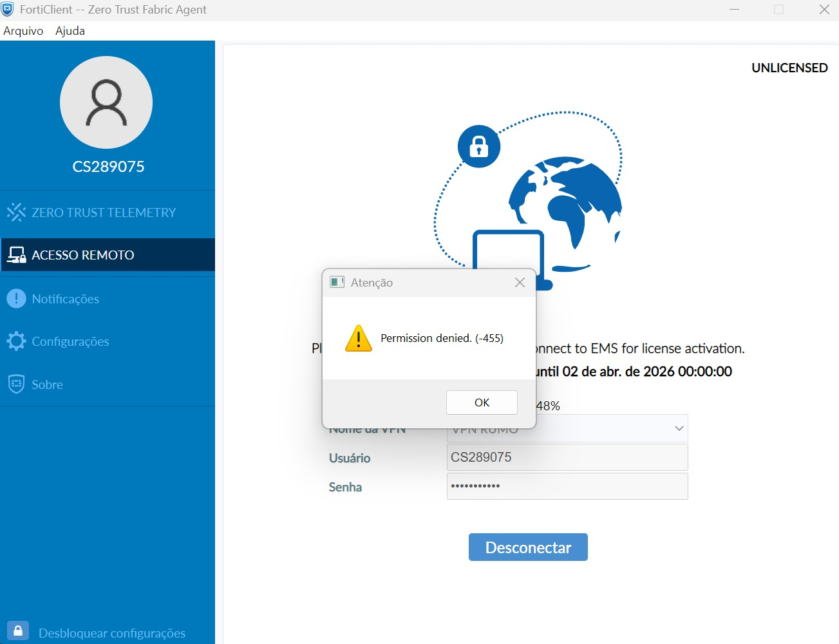Image resolution: width=839 pixels, height=644 pixels.
Task: Click the user avatar picture
Action: (x=106, y=102)
